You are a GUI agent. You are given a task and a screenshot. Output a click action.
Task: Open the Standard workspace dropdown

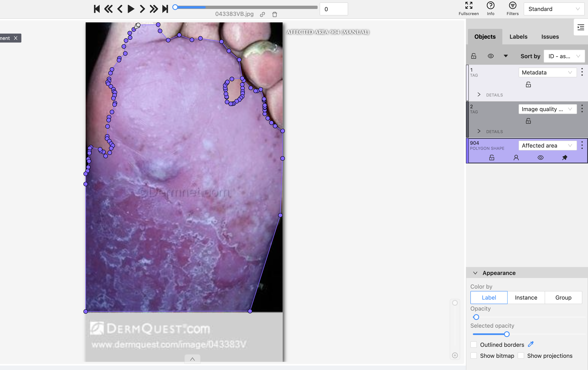[x=554, y=9]
